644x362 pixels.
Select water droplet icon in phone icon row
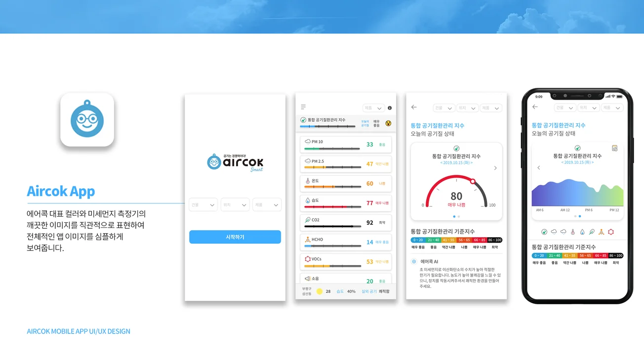[x=582, y=232]
